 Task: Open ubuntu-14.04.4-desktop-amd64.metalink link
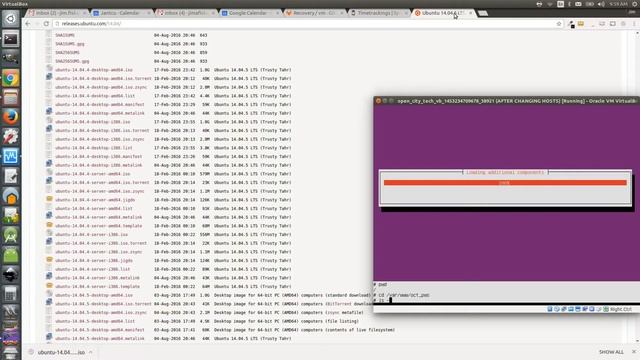[x=100, y=113]
